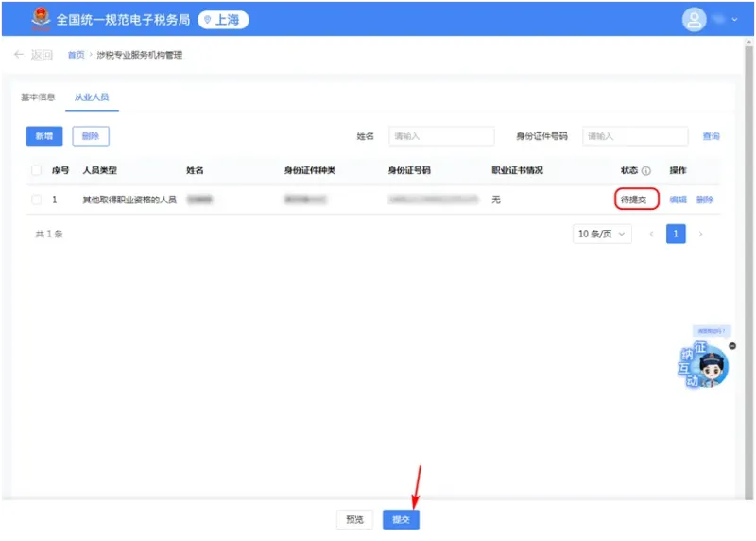
Task: Click the 删除 button above the table
Action: click(x=91, y=136)
